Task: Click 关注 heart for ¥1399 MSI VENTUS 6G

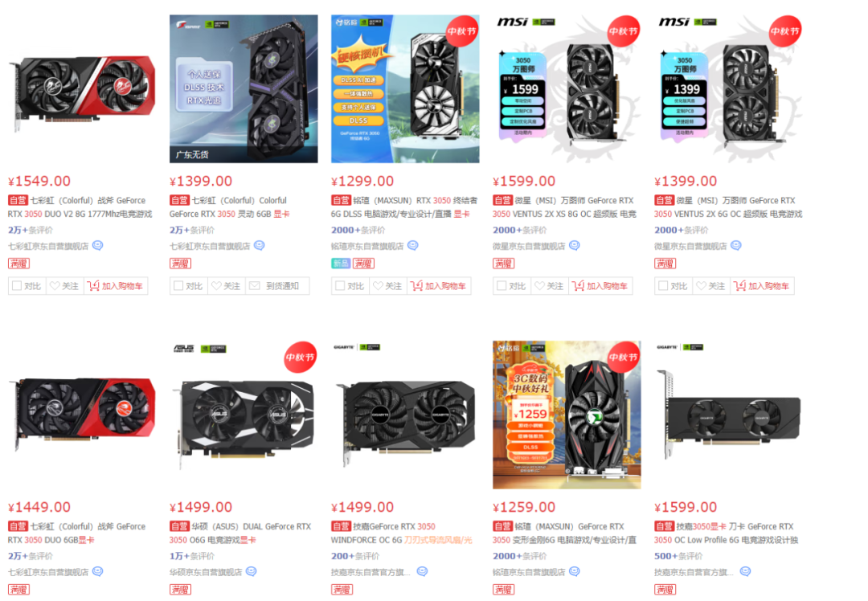Action: click(x=711, y=285)
